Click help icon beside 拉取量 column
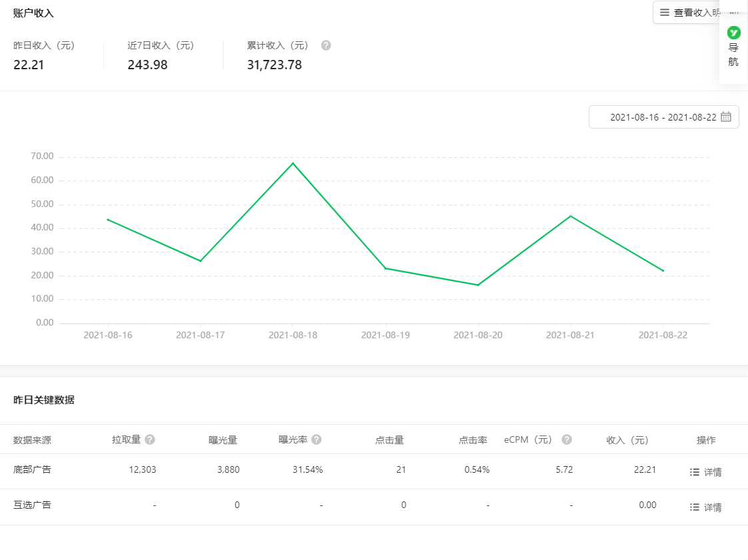The width and height of the screenshot is (748, 560). pyautogui.click(x=150, y=439)
